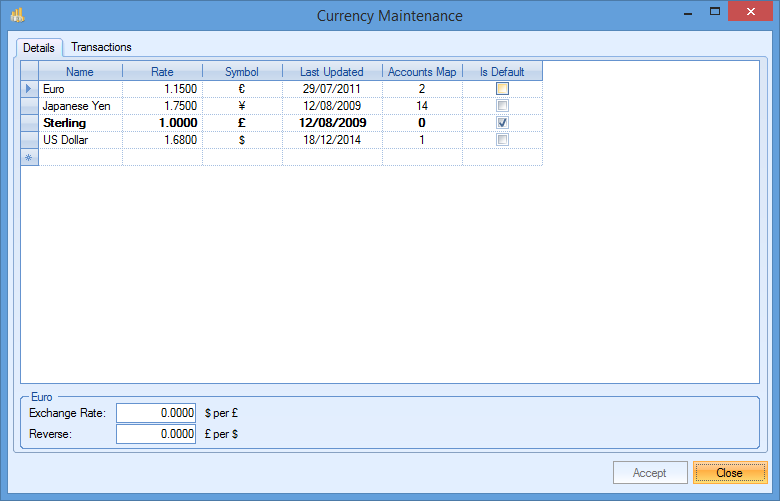The width and height of the screenshot is (780, 501).
Task: Click the Accept button
Action: pyautogui.click(x=649, y=473)
